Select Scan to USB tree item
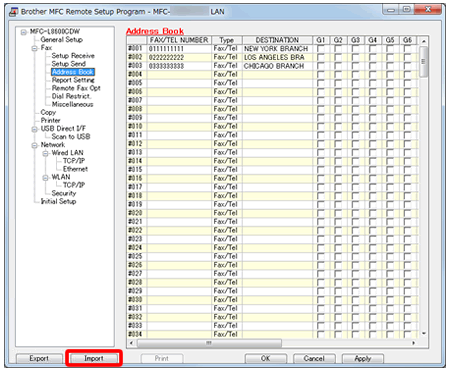Image resolution: width=450 pixels, height=371 pixels. [x=71, y=137]
